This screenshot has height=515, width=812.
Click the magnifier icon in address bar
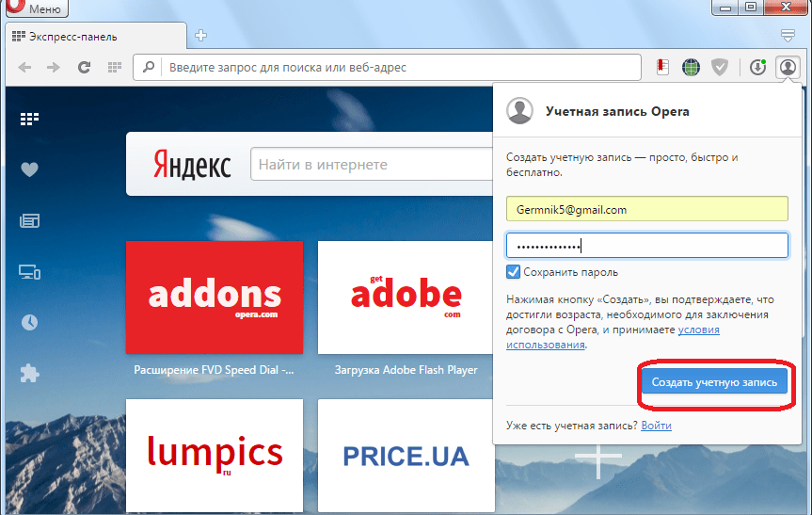pyautogui.click(x=149, y=67)
